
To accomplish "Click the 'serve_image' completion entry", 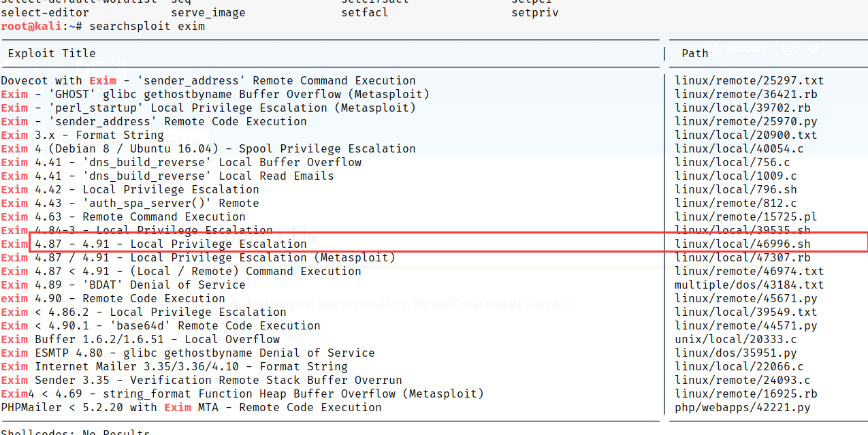I will [x=208, y=12].
